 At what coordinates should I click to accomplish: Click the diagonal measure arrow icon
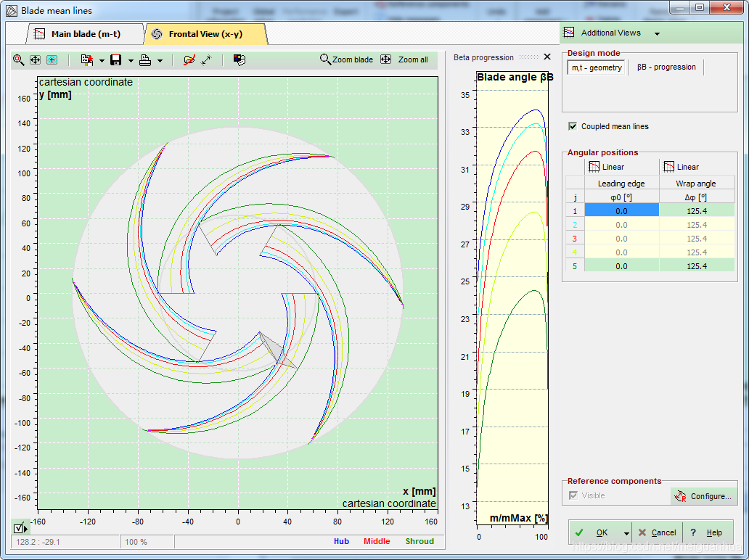pyautogui.click(x=206, y=59)
